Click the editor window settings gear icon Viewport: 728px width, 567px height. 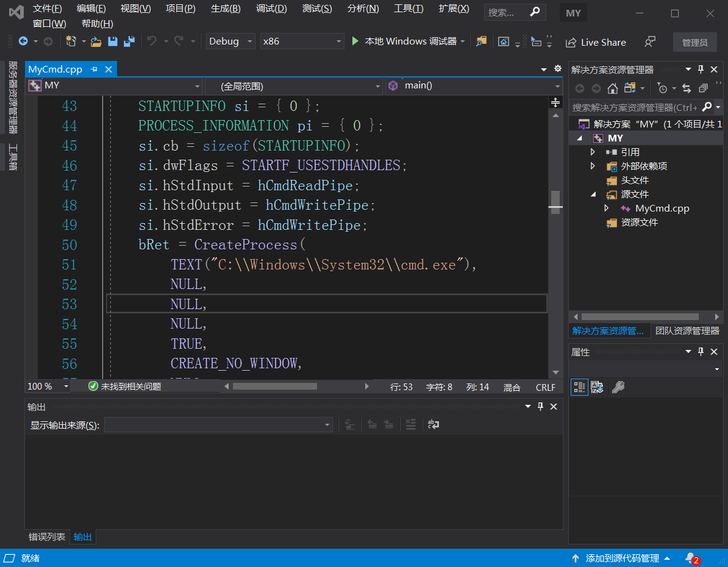point(558,69)
